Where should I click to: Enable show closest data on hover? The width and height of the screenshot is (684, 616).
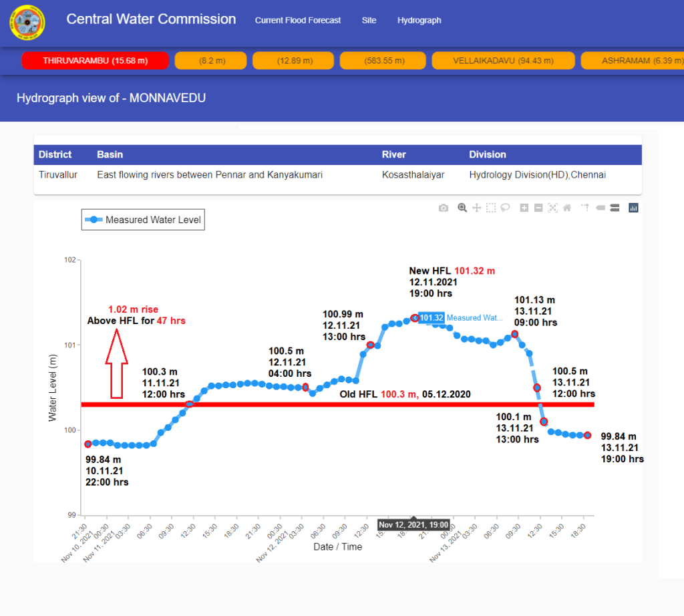pos(600,208)
